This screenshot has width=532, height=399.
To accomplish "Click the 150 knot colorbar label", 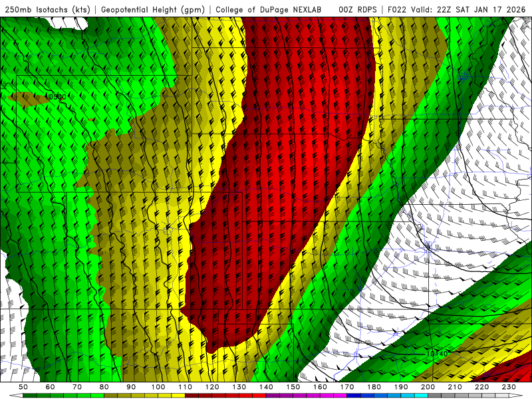I will click(293, 387).
